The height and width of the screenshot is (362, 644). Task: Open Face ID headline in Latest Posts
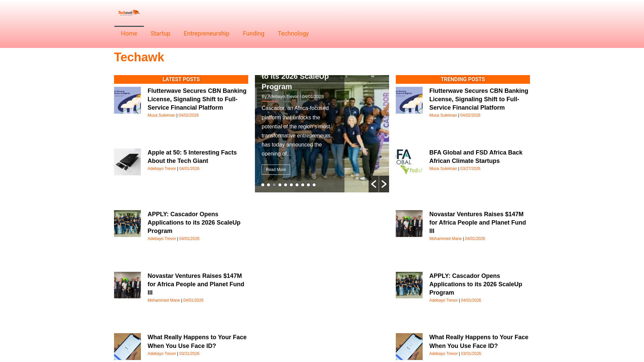(197, 342)
